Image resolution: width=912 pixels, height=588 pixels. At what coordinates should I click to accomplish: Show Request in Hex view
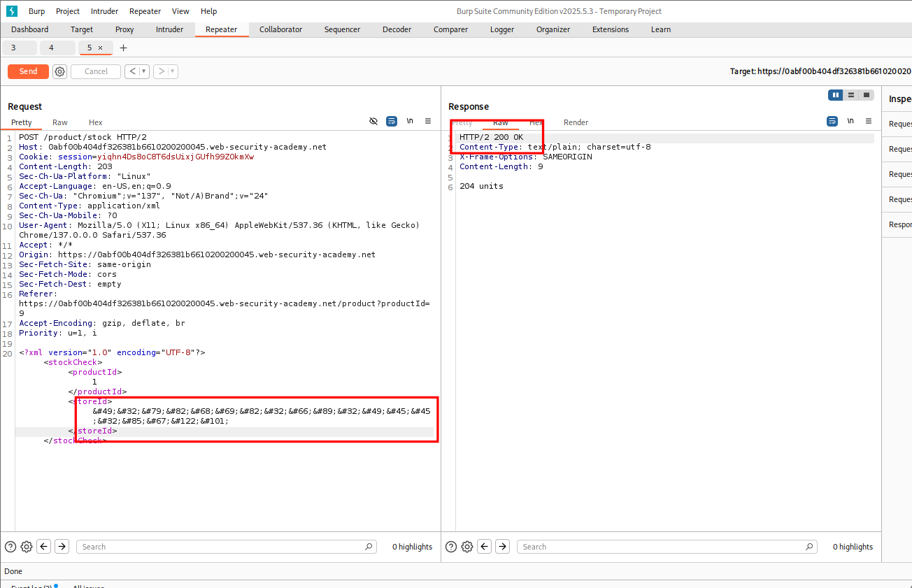click(x=96, y=122)
